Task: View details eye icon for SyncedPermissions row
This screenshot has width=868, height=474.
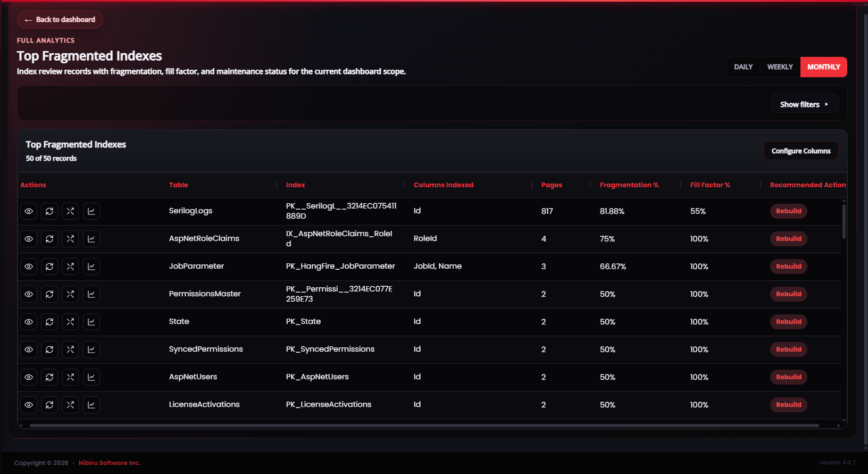Action: click(29, 350)
